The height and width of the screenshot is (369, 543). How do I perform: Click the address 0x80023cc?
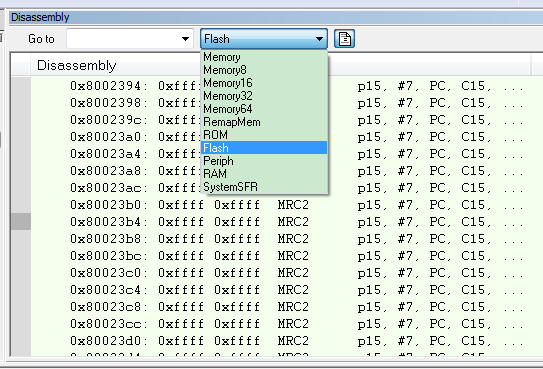click(x=109, y=324)
